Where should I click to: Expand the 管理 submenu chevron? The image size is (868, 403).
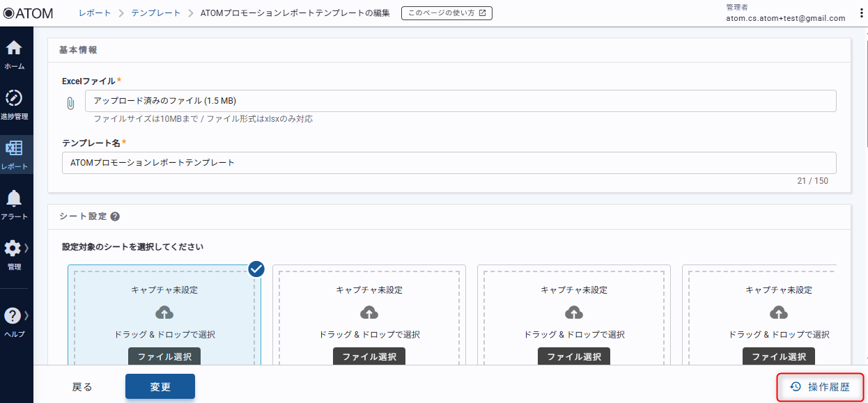click(26, 248)
